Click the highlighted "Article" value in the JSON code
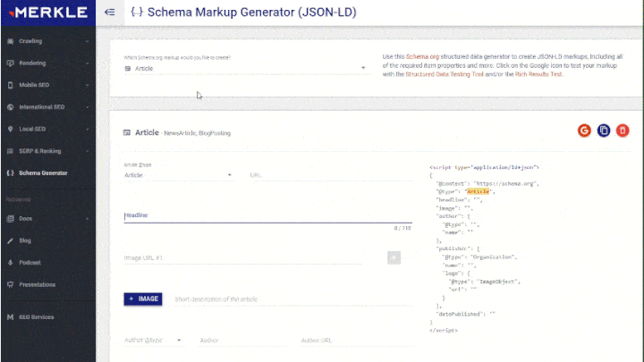This screenshot has width=644, height=362. click(x=478, y=191)
